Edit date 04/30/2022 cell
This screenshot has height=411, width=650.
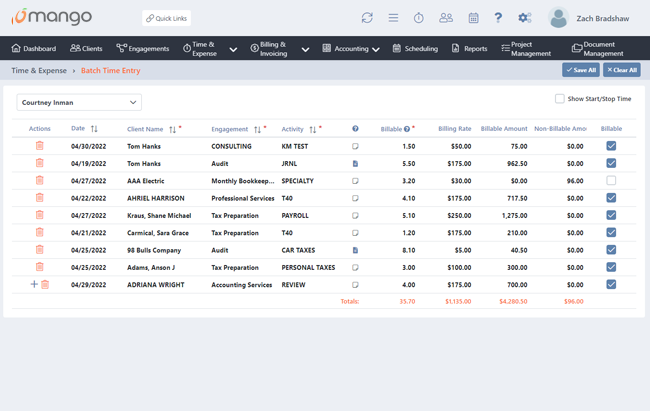pos(88,146)
